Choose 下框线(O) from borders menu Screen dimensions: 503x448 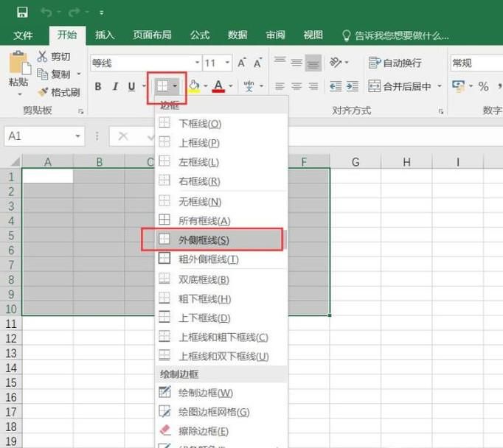pos(221,123)
